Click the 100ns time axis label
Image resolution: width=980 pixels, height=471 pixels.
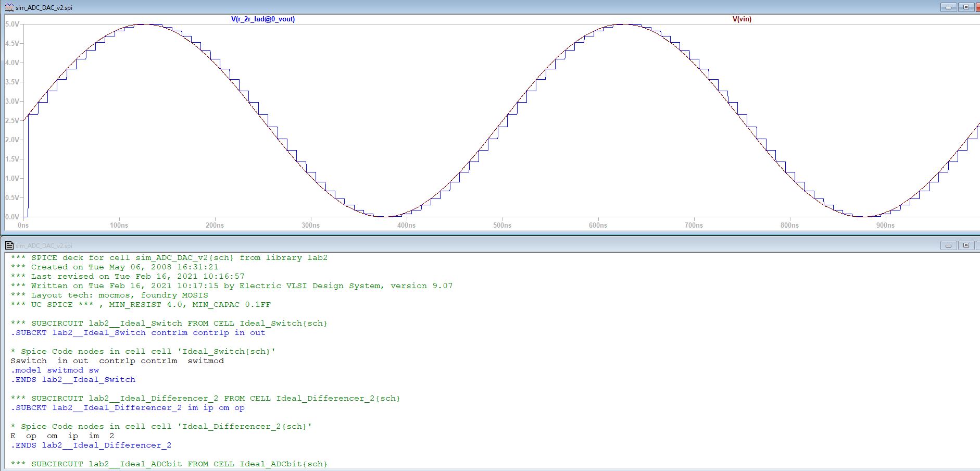point(119,225)
